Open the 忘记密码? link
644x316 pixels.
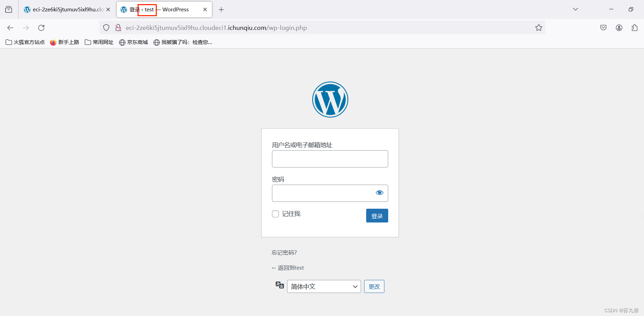(284, 252)
